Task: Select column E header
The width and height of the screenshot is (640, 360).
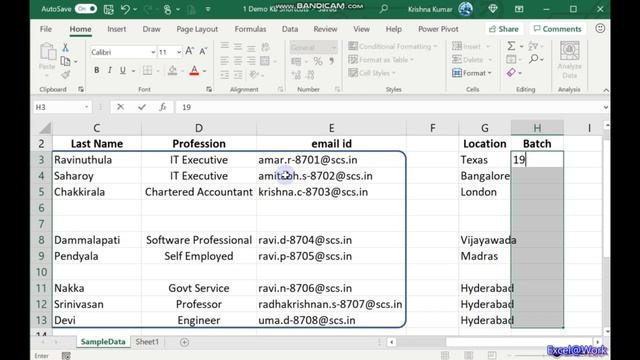Action: coord(331,128)
